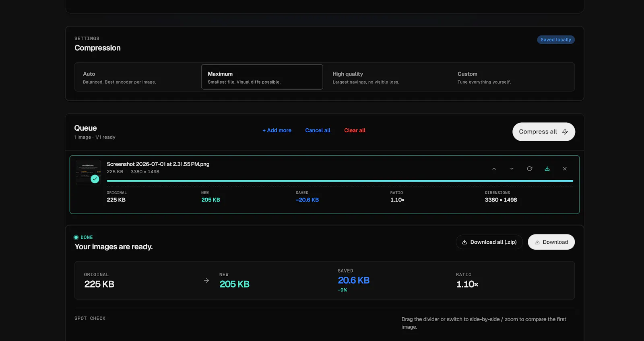Screen dimensions: 644x341
Task: Download the compressed screenshot via row icon
Action: pos(547,168)
